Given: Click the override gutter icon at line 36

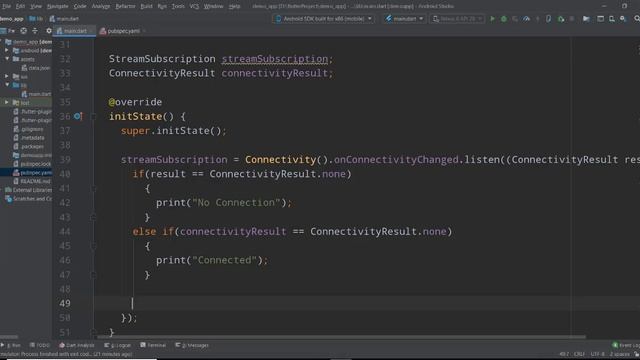Looking at the screenshot, I should [x=78, y=116].
